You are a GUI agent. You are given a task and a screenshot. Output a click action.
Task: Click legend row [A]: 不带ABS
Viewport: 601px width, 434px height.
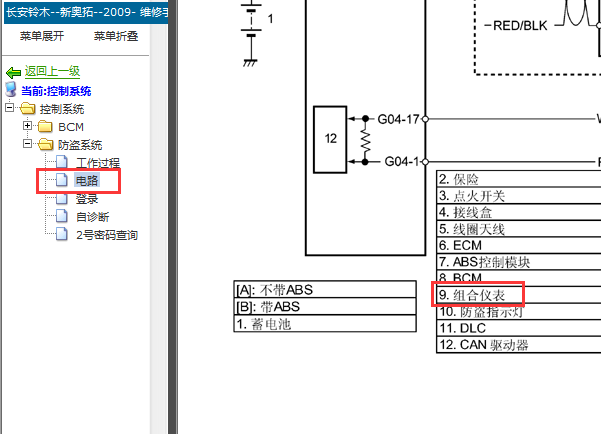click(325, 289)
